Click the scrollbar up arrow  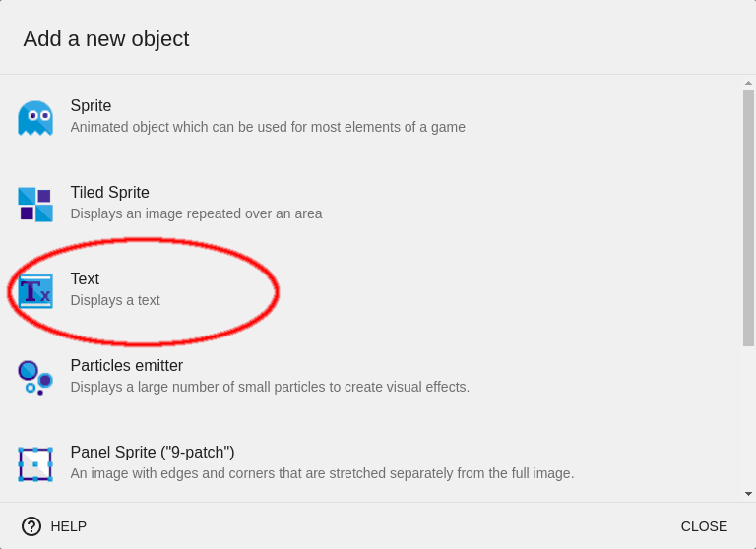[x=748, y=84]
